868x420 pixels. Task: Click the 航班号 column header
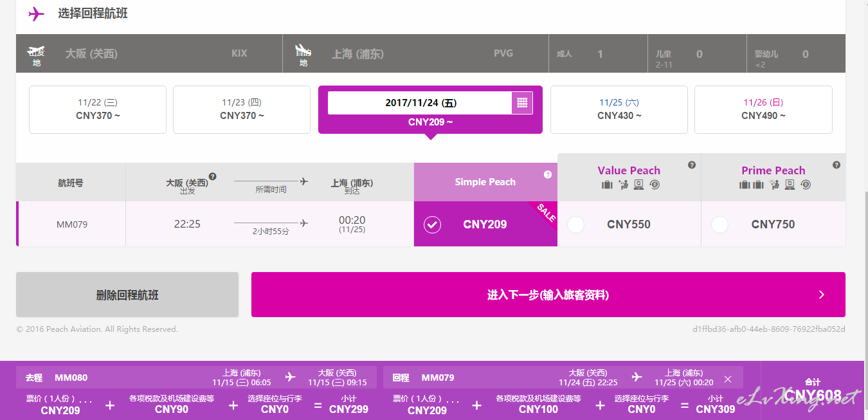click(71, 183)
